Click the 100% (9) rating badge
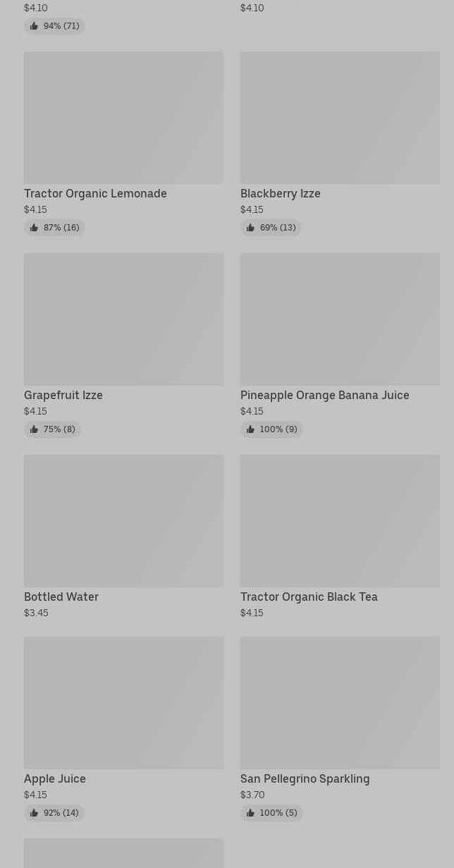The image size is (454, 868). click(271, 429)
